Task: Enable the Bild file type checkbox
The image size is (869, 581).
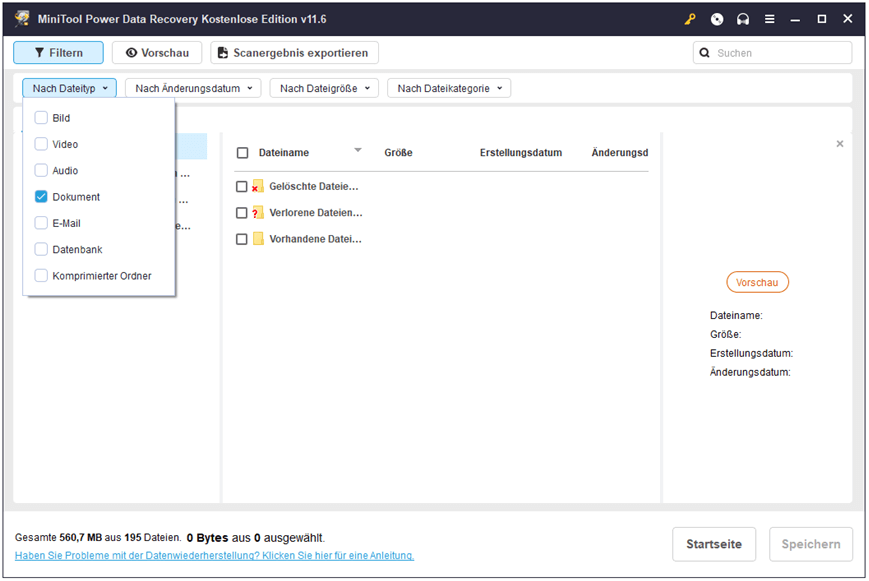Action: point(40,117)
